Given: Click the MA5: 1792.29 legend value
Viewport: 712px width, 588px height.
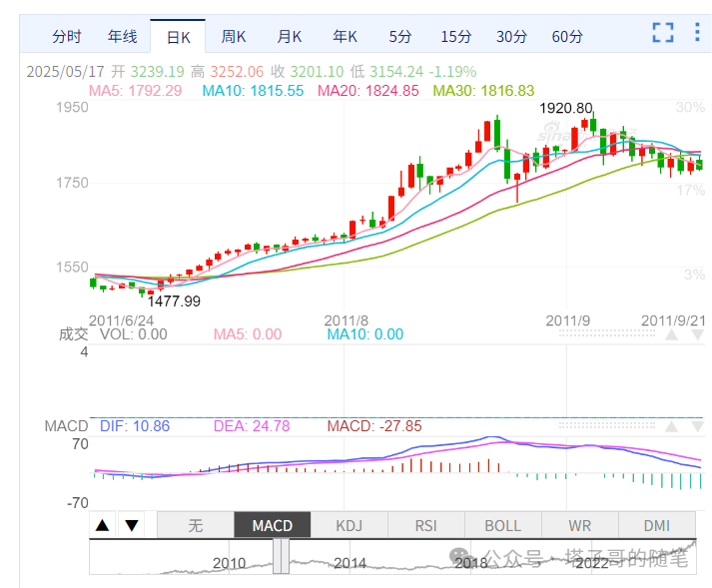Looking at the screenshot, I should [136, 91].
